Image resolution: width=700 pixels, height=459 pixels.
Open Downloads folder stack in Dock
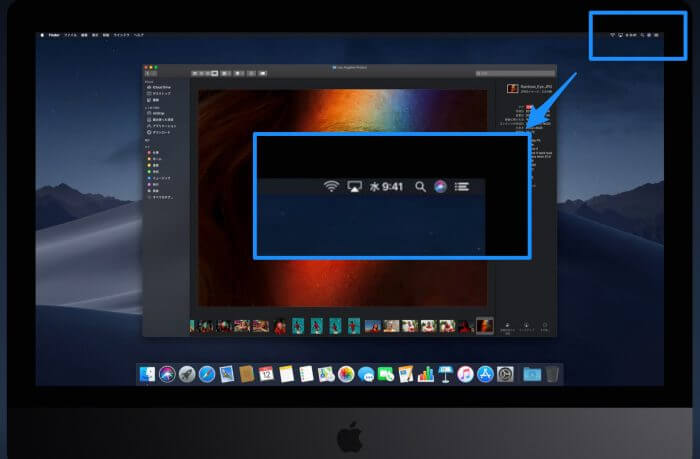click(x=532, y=374)
